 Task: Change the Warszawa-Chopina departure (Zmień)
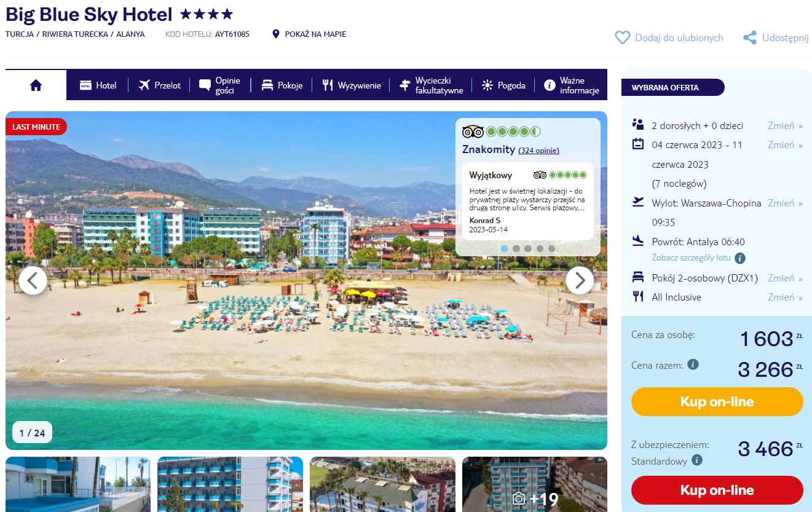tap(785, 203)
